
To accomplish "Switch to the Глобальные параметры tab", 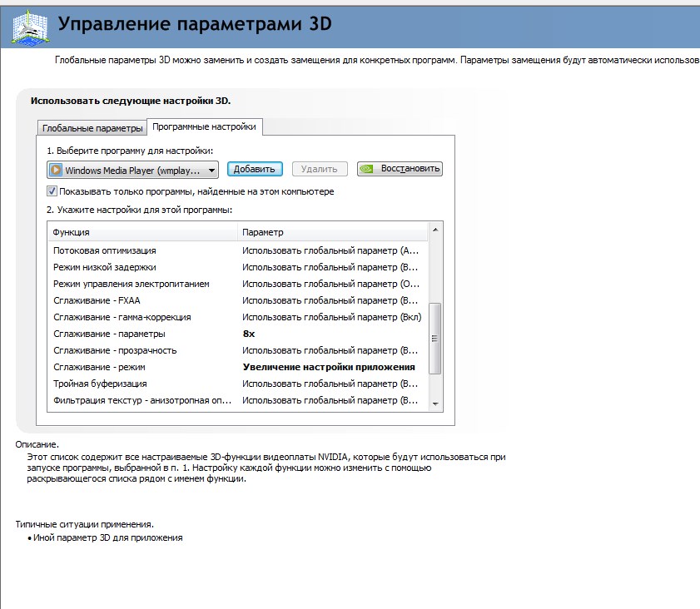I will point(92,128).
